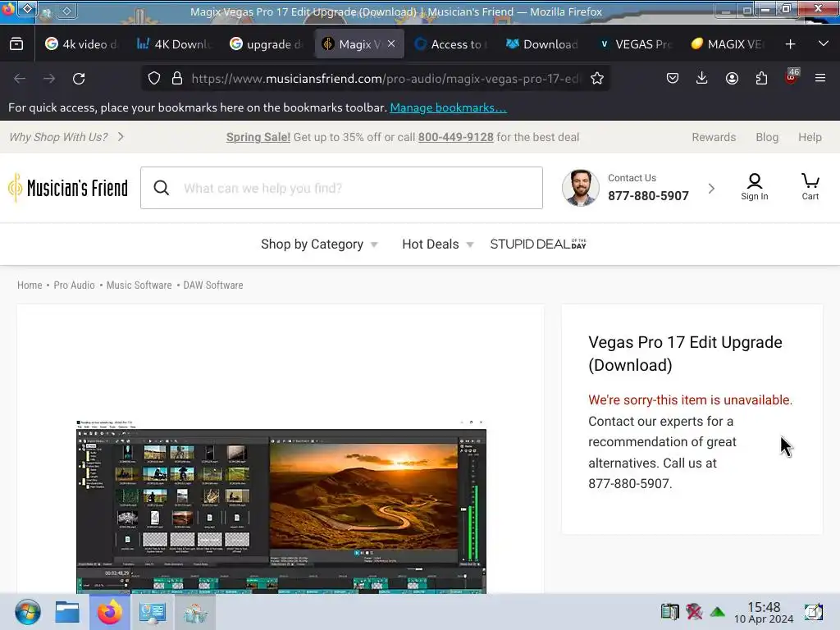View site security lock info

[x=177, y=79]
